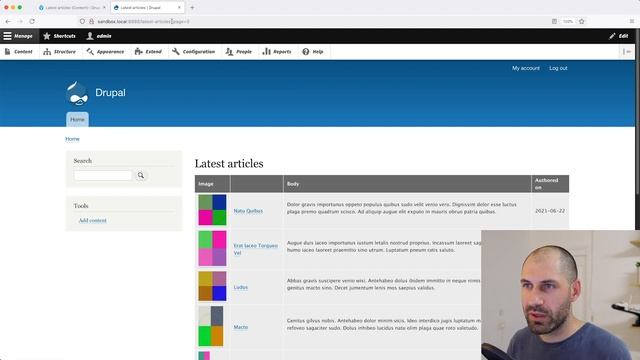640x360 pixels.
Task: Open Appearance admin menu
Action: 105,52
